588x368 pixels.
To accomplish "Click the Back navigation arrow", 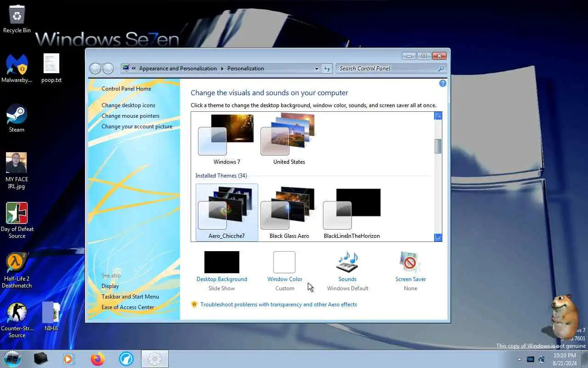I will coord(95,69).
